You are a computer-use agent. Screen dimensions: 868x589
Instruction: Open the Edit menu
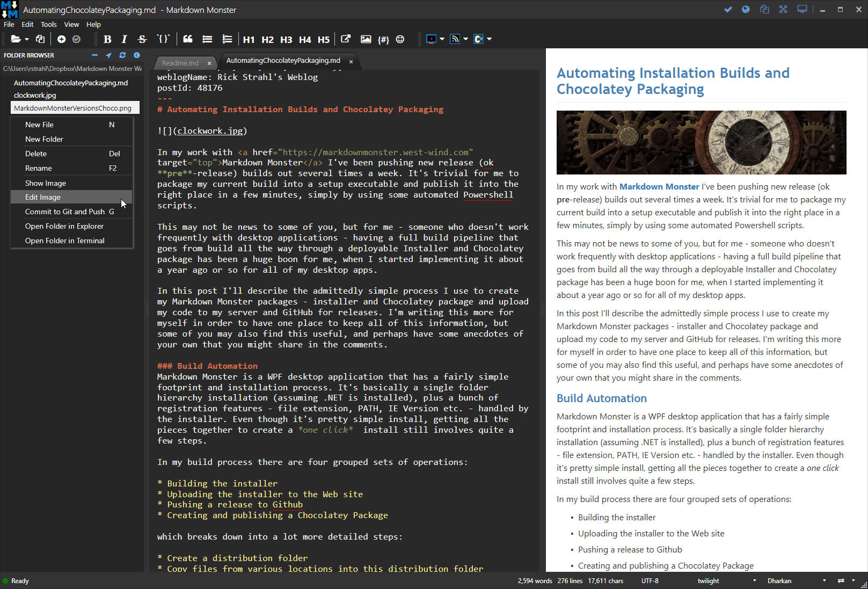[27, 24]
